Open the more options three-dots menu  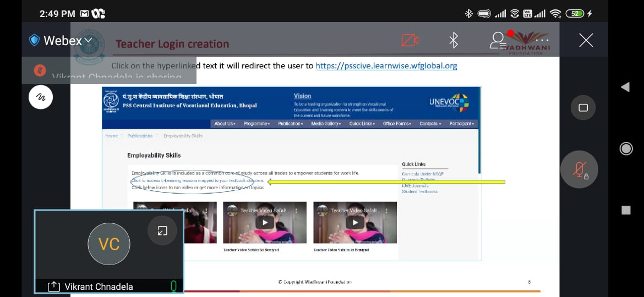tap(542, 40)
